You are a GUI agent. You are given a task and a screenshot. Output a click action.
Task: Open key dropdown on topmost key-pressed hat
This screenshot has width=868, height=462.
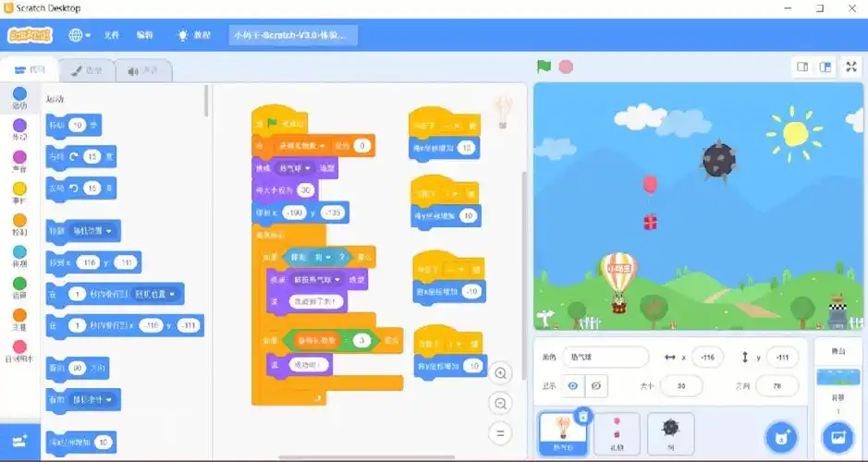(x=451, y=126)
